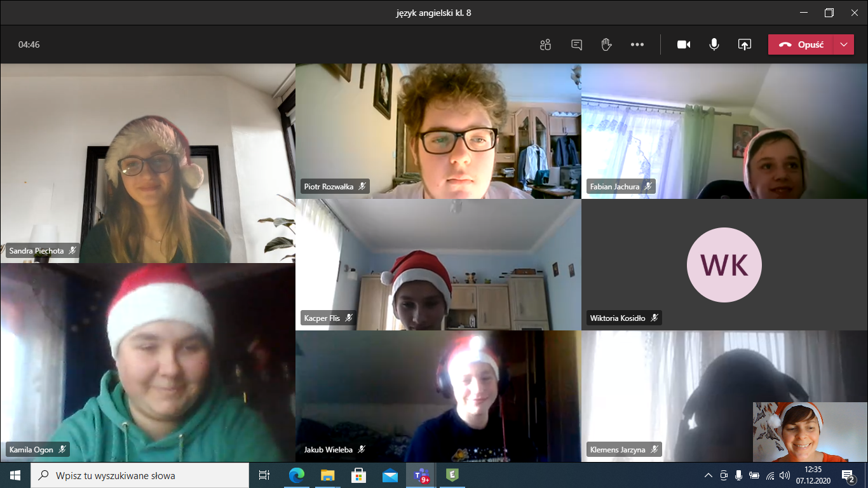Open File Explorer from the taskbar

[327, 475]
